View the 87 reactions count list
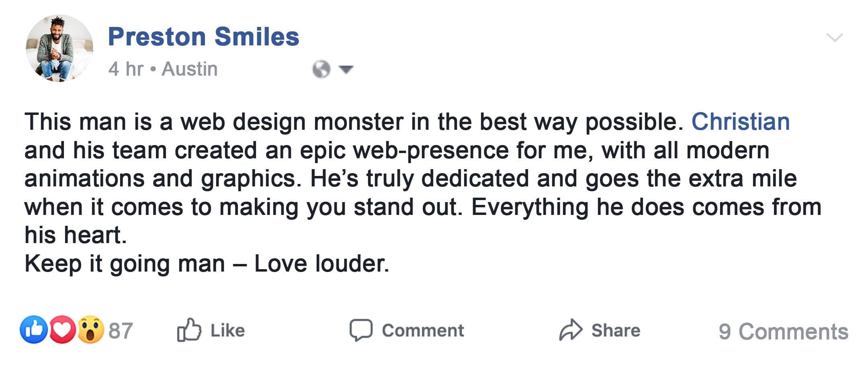 click(121, 331)
